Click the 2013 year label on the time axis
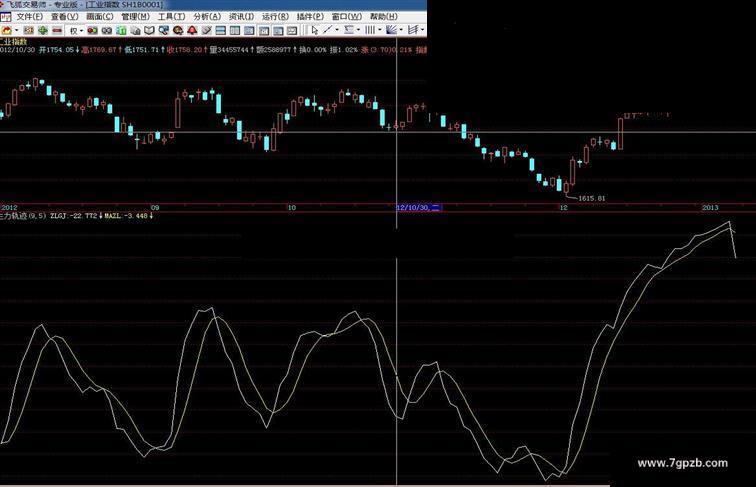 point(710,207)
